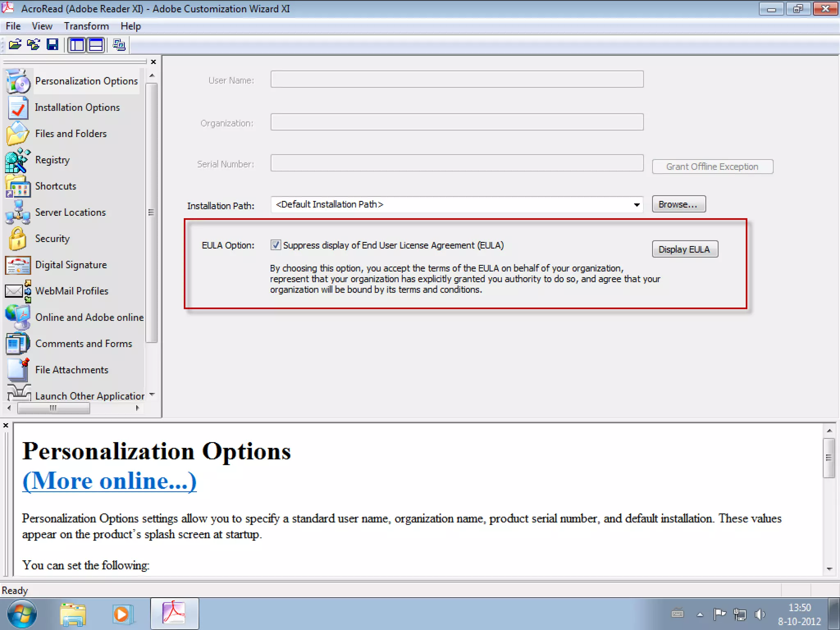Expand the Installation Path dropdown
Viewport: 840px width, 630px height.
coord(637,205)
